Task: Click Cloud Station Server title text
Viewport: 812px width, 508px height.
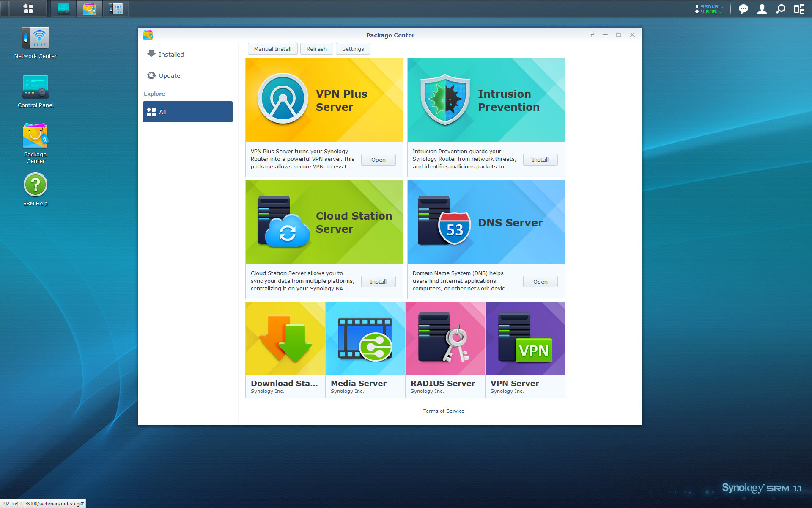Action: point(354,222)
